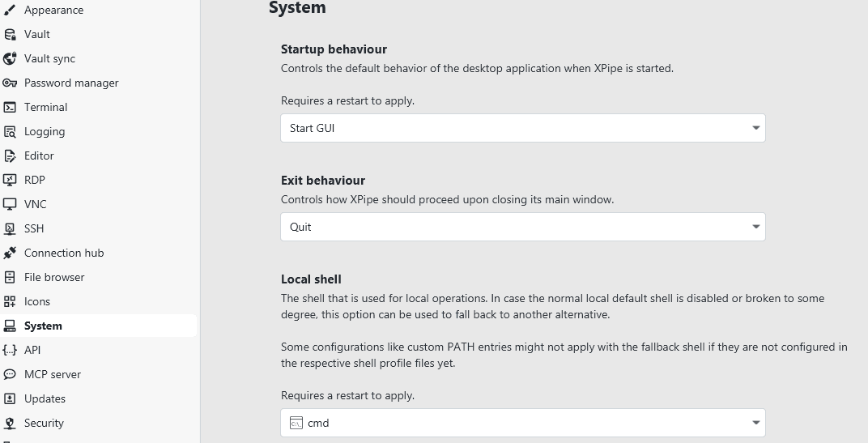Click the Security shield icon

tap(10, 424)
